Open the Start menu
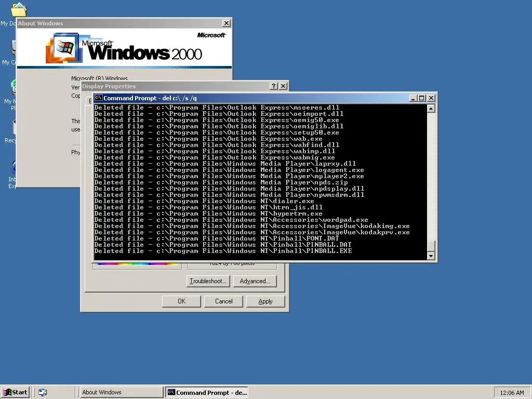The image size is (532, 399). pyautogui.click(x=15, y=392)
